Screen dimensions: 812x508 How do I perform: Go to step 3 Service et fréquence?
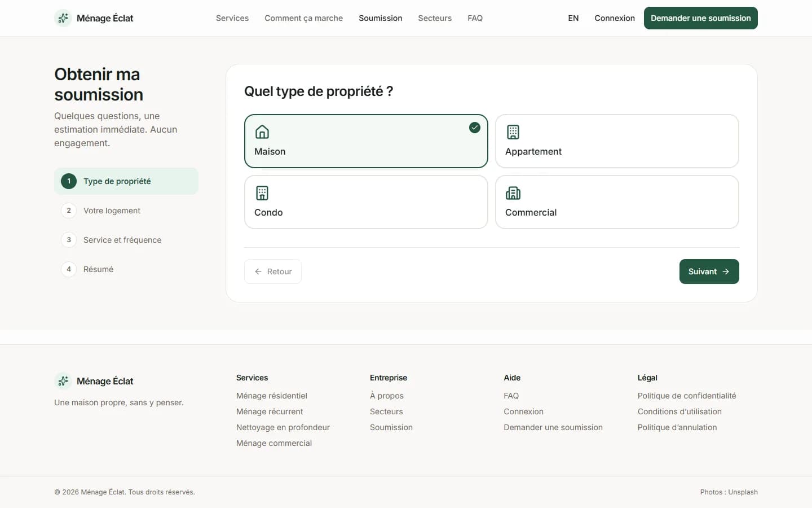coord(126,240)
